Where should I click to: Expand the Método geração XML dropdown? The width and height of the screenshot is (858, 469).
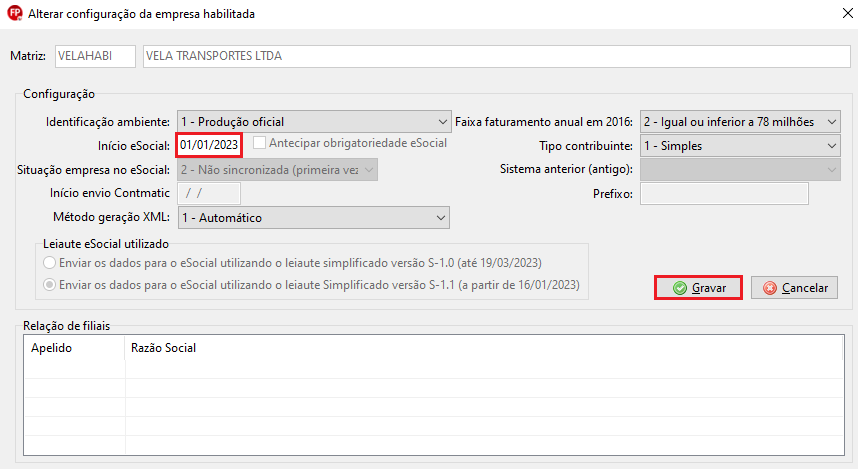(x=313, y=217)
